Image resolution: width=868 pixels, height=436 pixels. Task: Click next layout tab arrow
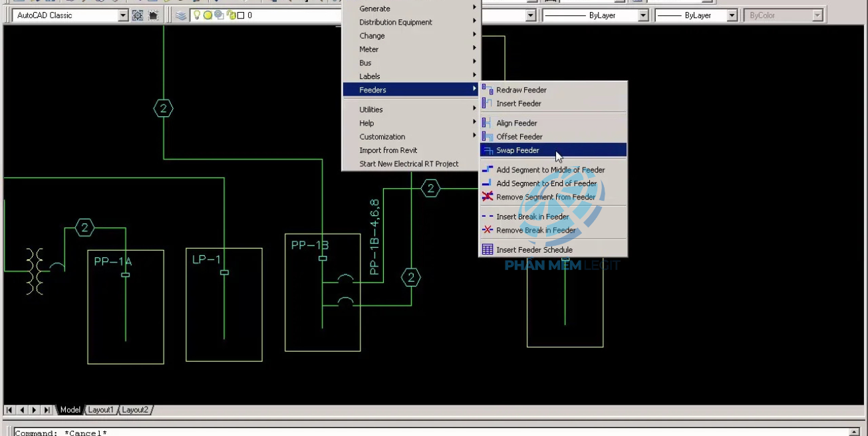[x=34, y=410]
